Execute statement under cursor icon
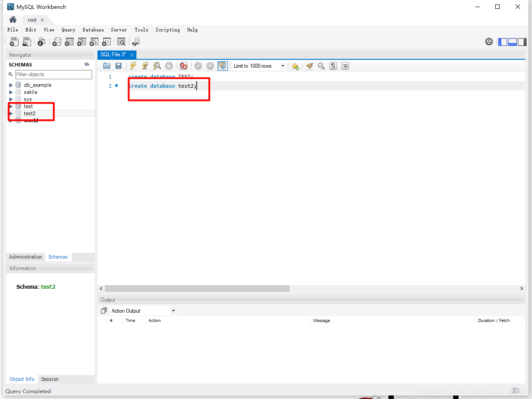 pyautogui.click(x=145, y=66)
